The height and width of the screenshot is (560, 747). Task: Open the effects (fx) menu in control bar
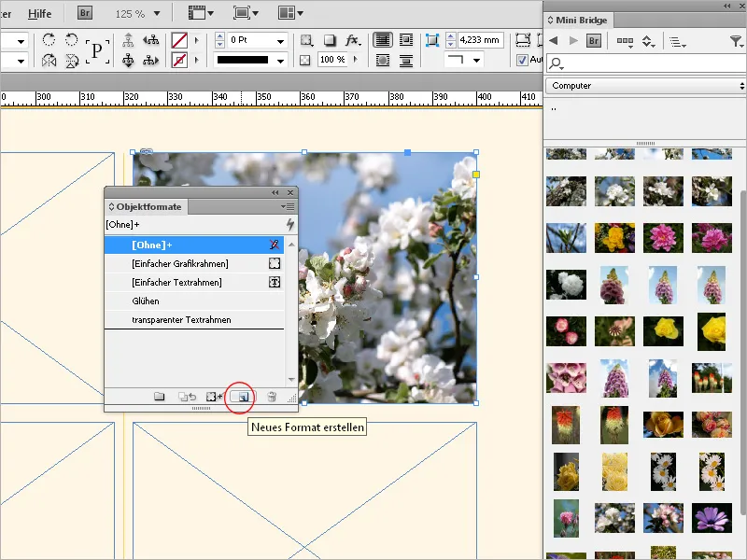[x=353, y=40]
